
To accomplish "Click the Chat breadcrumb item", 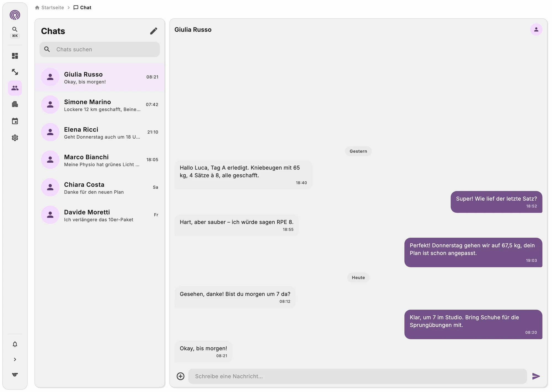I will tap(82, 7).
